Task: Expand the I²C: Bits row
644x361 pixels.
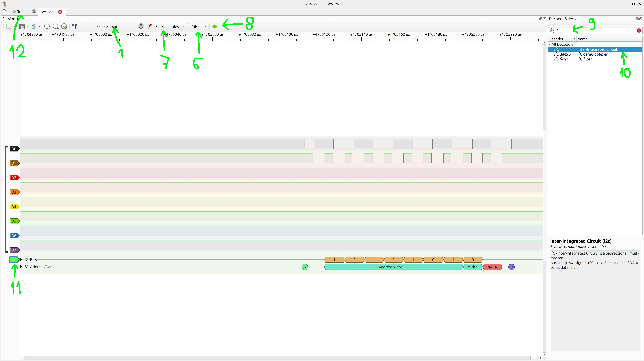Action: click(21, 259)
